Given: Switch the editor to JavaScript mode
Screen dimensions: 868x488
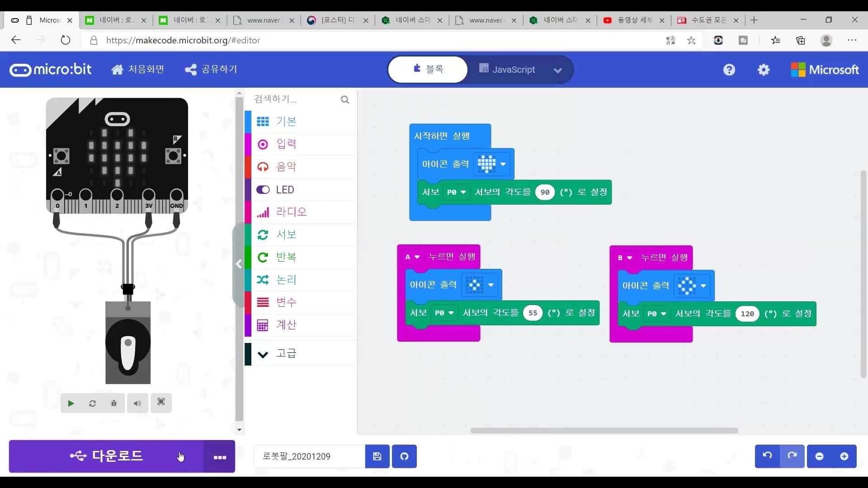Looking at the screenshot, I should point(513,70).
